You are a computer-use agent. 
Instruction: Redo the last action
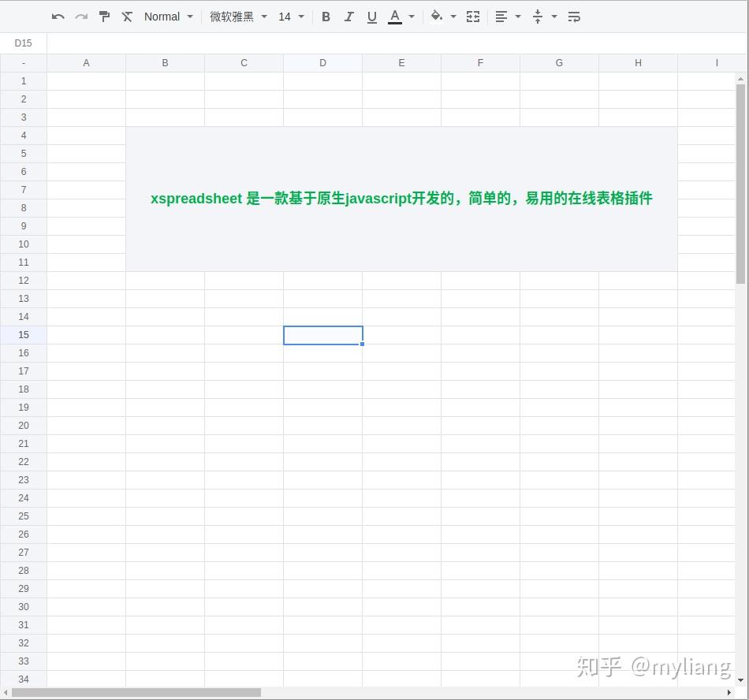point(80,16)
